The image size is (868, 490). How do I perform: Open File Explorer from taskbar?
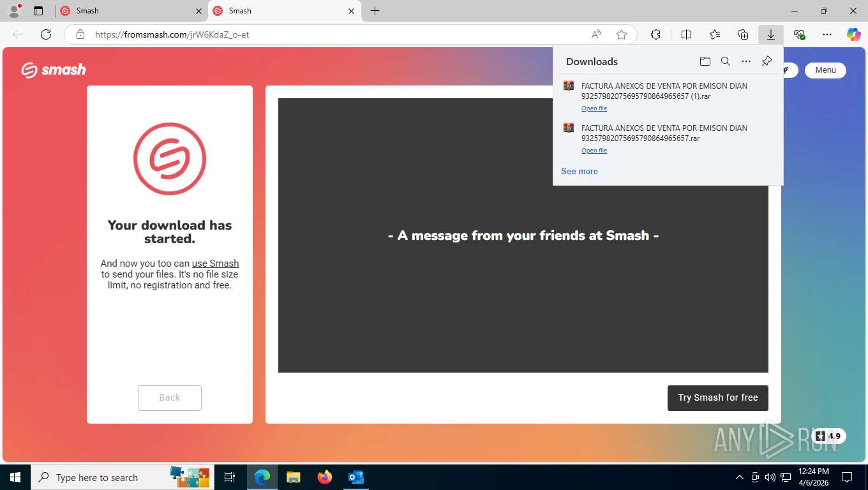pyautogui.click(x=293, y=477)
